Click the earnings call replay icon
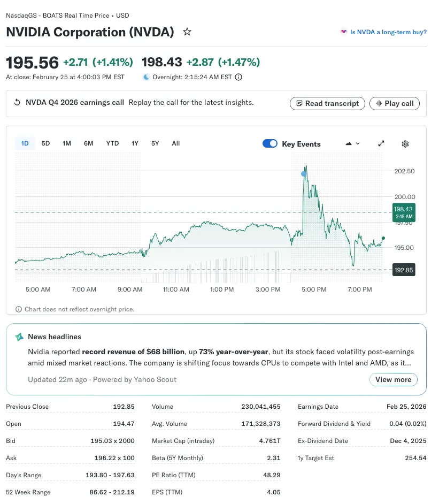The image size is (439, 504). pos(17,103)
